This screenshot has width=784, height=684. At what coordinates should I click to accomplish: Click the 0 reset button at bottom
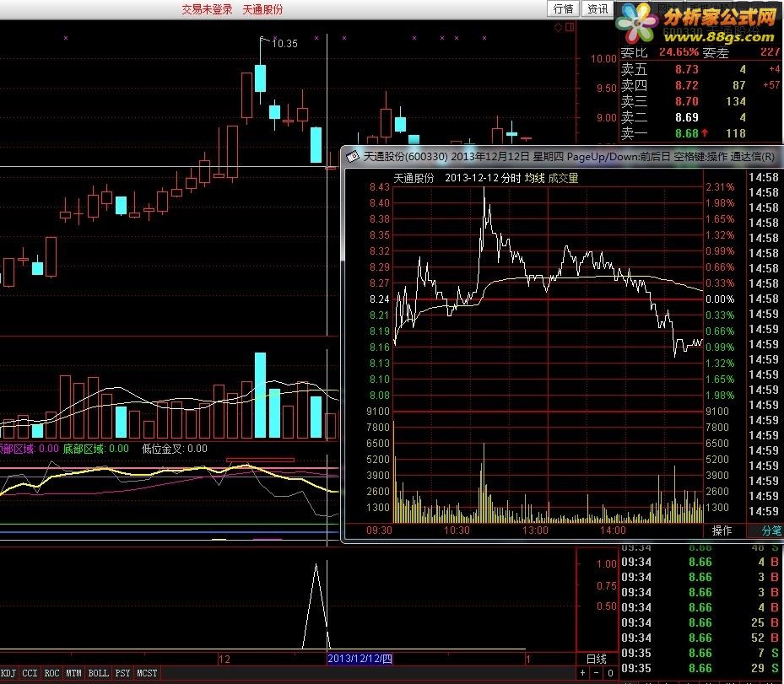[610, 673]
